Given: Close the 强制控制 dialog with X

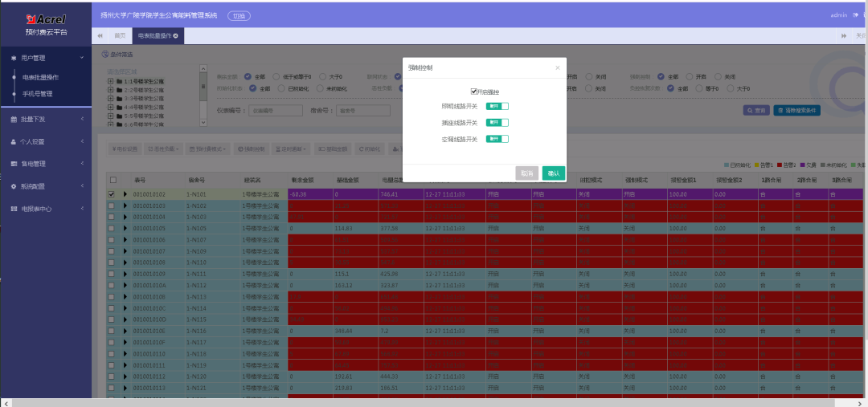Looking at the screenshot, I should point(558,68).
